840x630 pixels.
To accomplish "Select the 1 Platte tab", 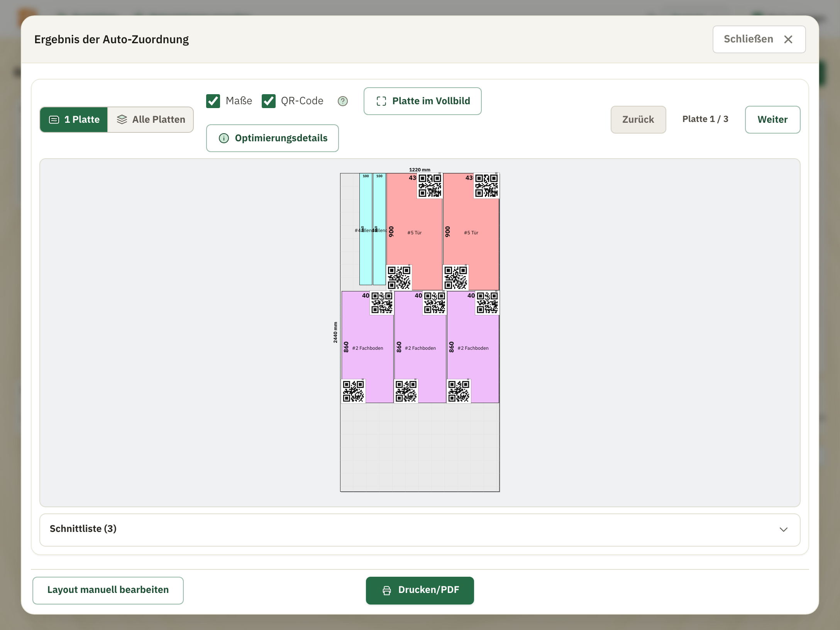I will tap(74, 120).
